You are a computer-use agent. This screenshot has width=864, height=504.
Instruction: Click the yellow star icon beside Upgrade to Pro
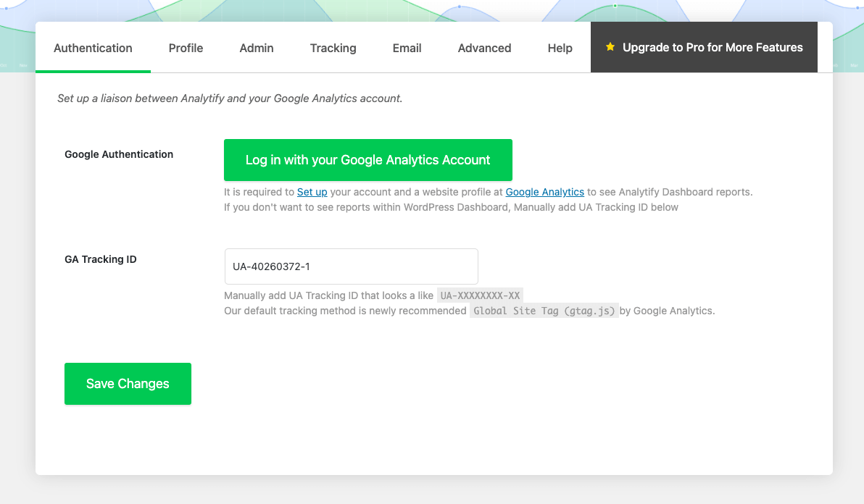coord(610,47)
